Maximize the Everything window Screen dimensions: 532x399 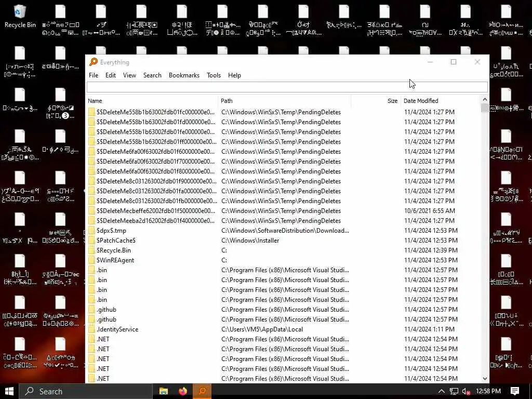click(453, 62)
